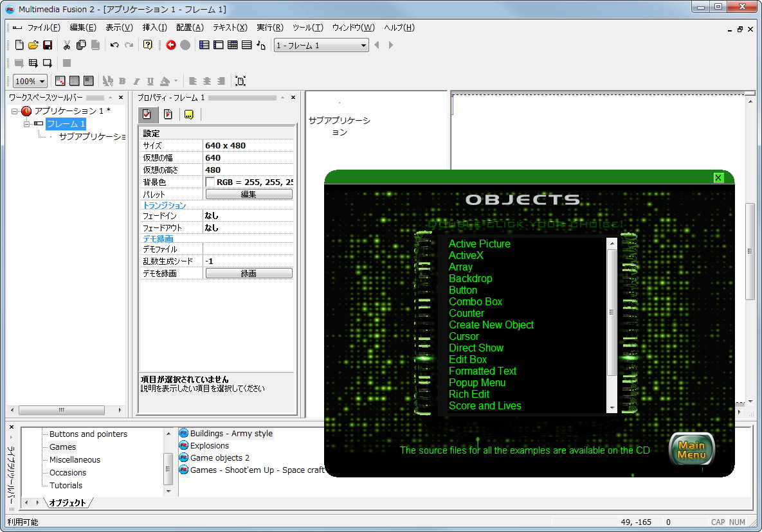Open the Runtime options tab in properties panel
762x532 pixels.
[168, 114]
